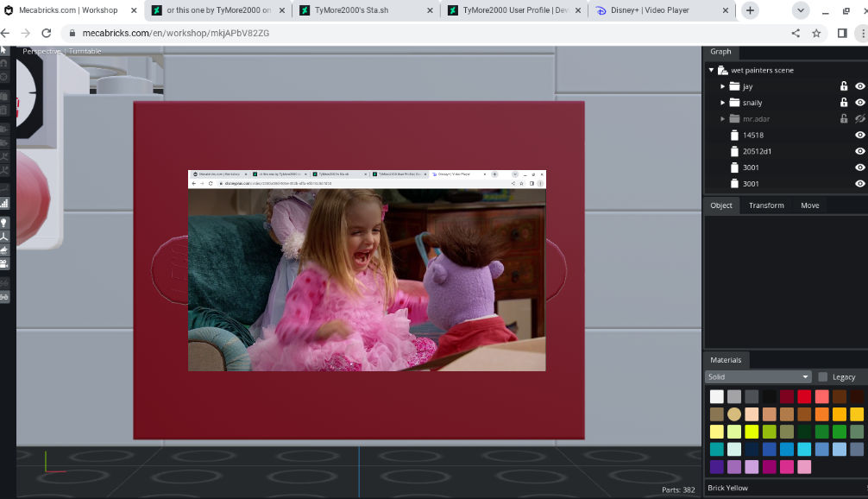Hide the jay folder using eye icon

coord(859,85)
